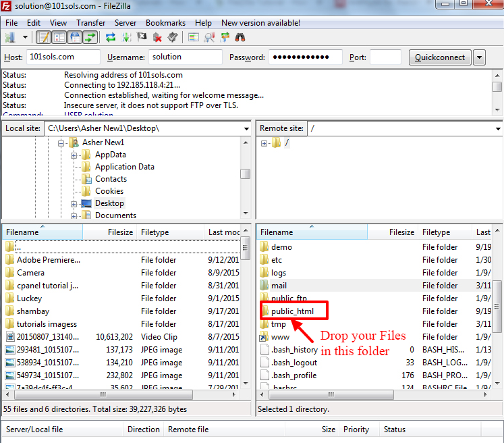Toggle the transfer queue display
Screen dimensions: 504x443
pos(90,37)
